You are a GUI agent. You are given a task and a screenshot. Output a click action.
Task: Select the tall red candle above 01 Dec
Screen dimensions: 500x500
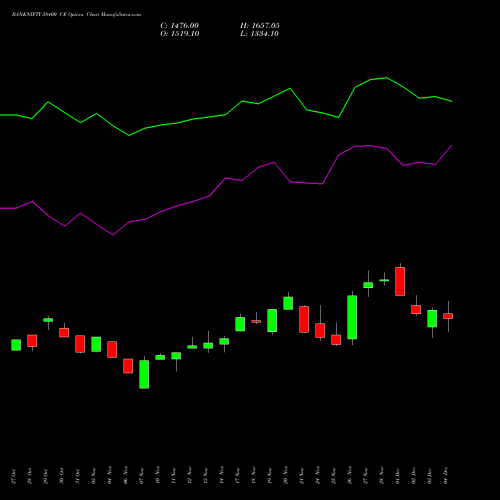(400, 281)
